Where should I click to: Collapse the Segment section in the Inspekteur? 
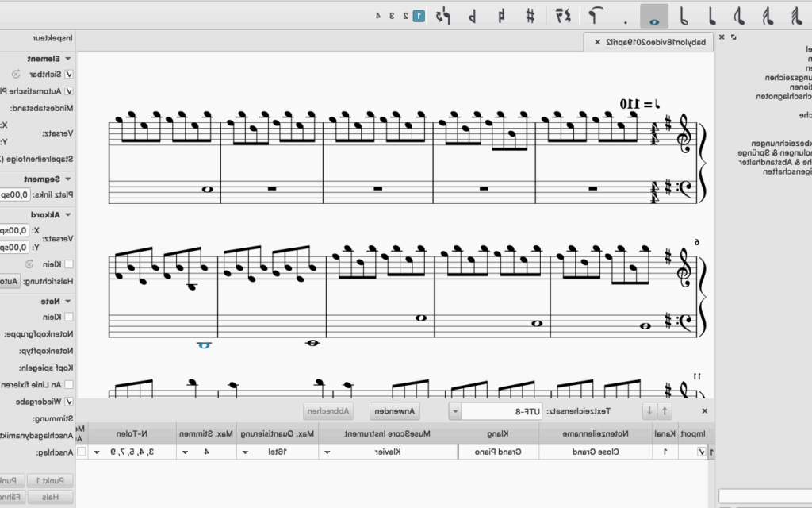pos(67,179)
